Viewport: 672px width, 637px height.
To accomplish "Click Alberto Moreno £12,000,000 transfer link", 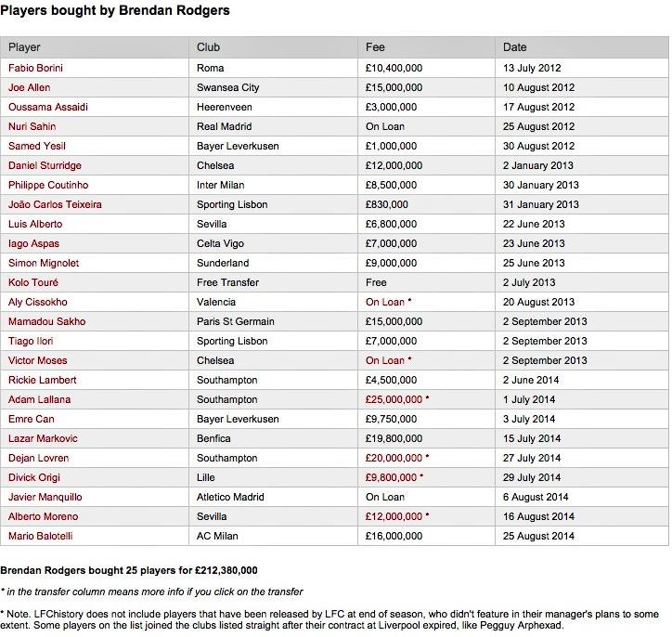I will coord(394,516).
